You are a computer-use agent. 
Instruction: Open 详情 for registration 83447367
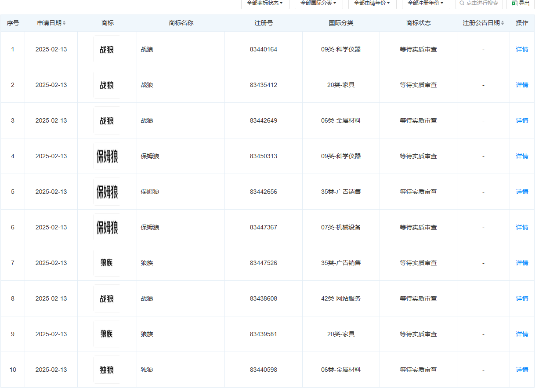(522, 227)
